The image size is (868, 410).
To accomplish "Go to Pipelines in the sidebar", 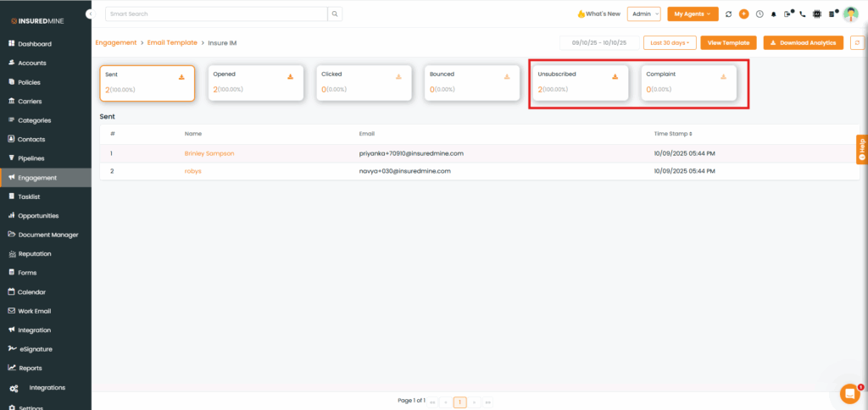I will 31,158.
